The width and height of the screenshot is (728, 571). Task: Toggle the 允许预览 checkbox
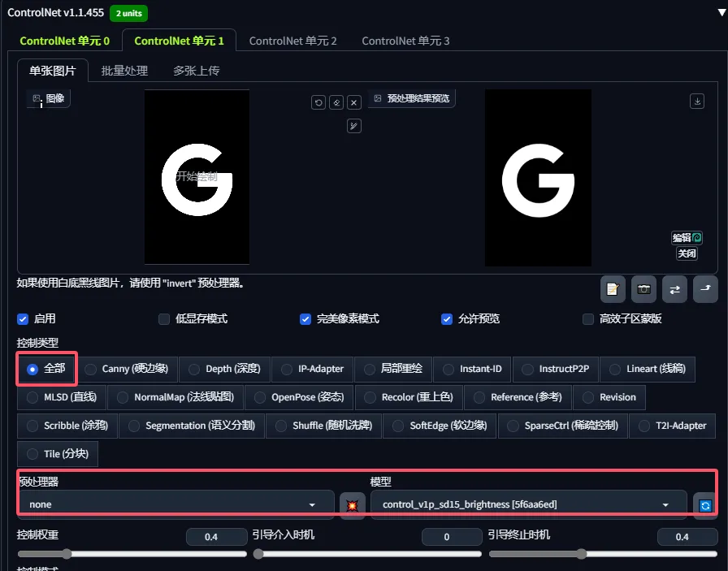coord(447,319)
